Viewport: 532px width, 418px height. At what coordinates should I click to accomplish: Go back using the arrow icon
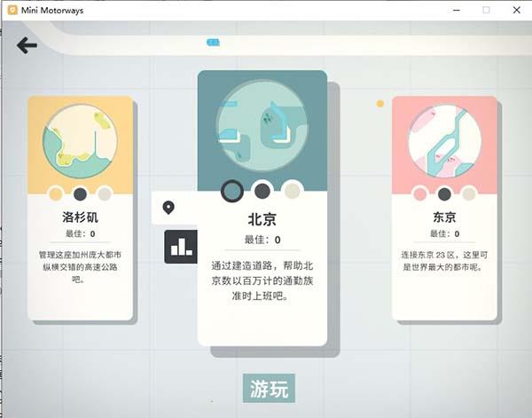click(27, 45)
